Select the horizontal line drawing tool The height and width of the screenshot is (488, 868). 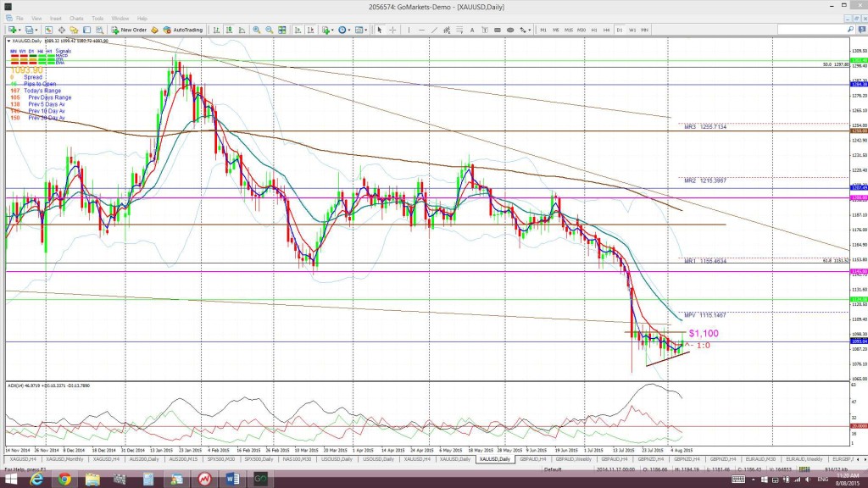point(422,30)
